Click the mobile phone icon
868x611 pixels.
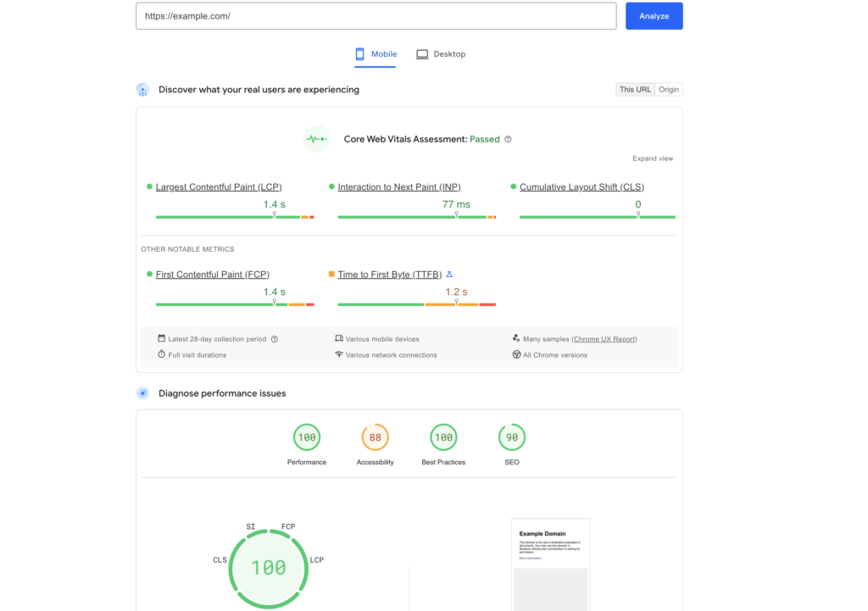click(359, 54)
